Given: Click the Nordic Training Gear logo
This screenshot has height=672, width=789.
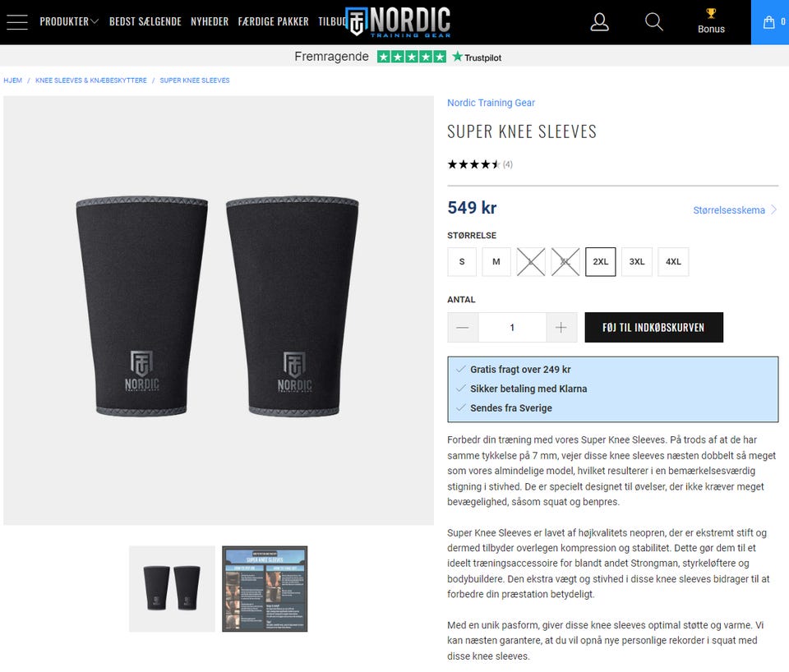Looking at the screenshot, I should 398,22.
